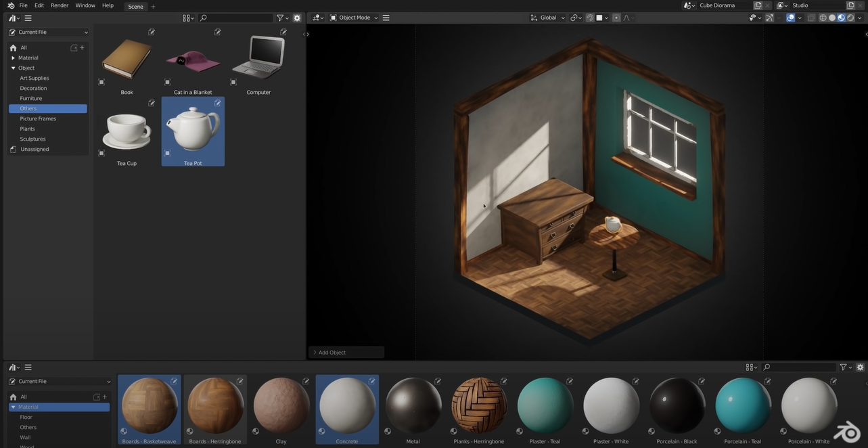Select the Scene workspace tab
868x448 pixels.
click(135, 6)
